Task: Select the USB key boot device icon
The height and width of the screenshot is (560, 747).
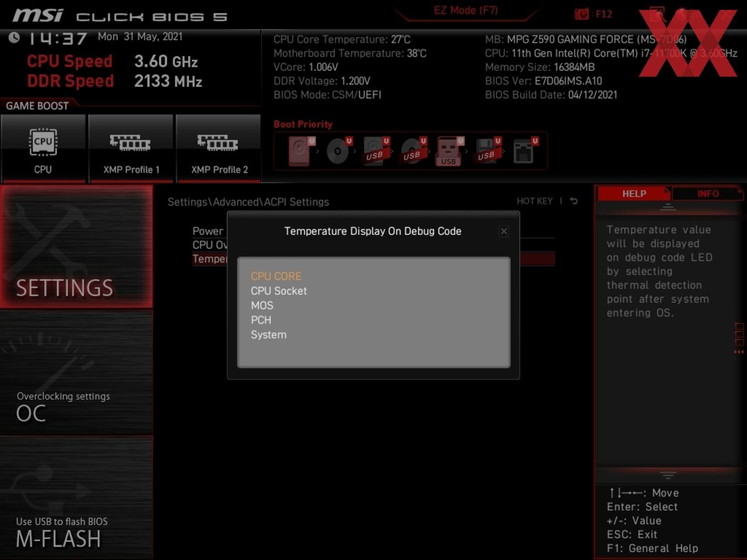Action: [450, 151]
